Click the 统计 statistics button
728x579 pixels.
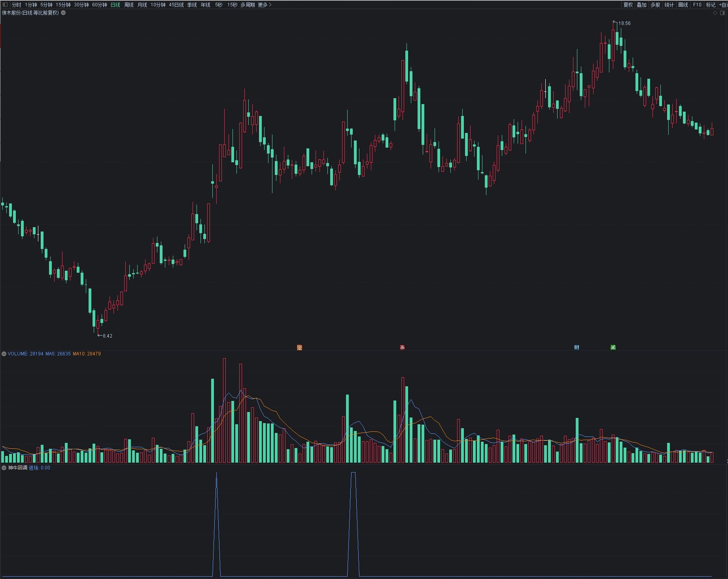pyautogui.click(x=669, y=5)
